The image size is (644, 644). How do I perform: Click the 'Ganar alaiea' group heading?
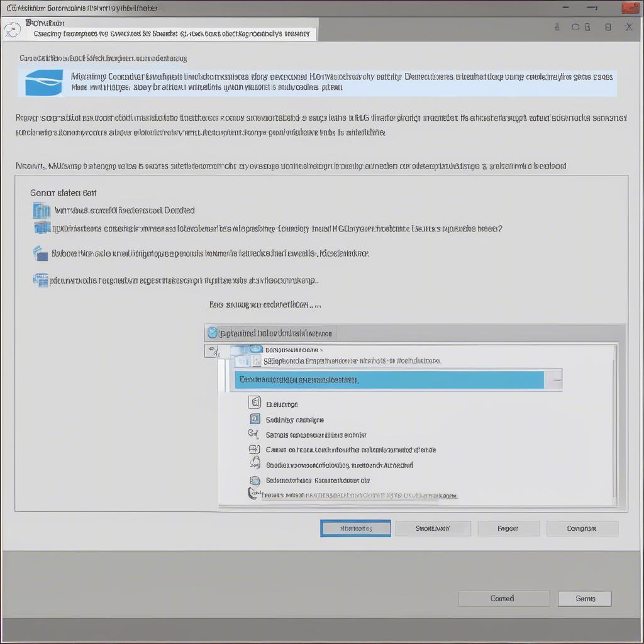64,192
